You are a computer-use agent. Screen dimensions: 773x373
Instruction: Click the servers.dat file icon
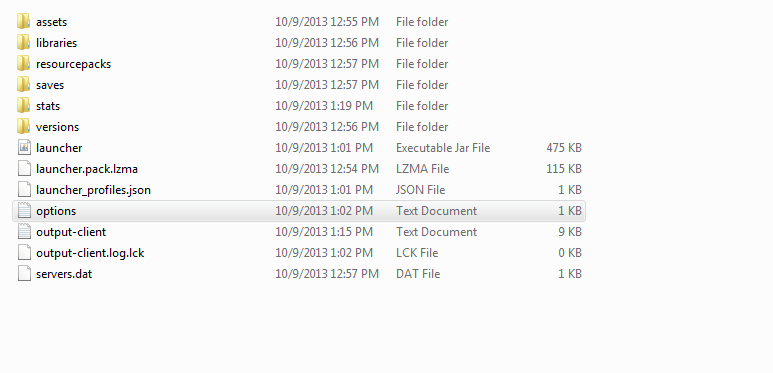click(x=24, y=273)
